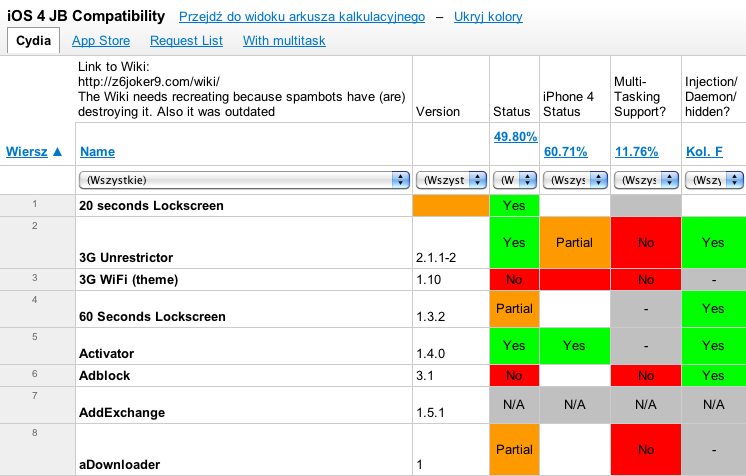
Task: Click the 'Version' column header text
Action: 438,112
